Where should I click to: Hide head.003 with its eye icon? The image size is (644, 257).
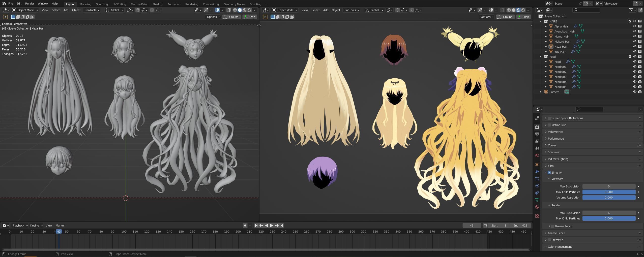click(x=635, y=77)
